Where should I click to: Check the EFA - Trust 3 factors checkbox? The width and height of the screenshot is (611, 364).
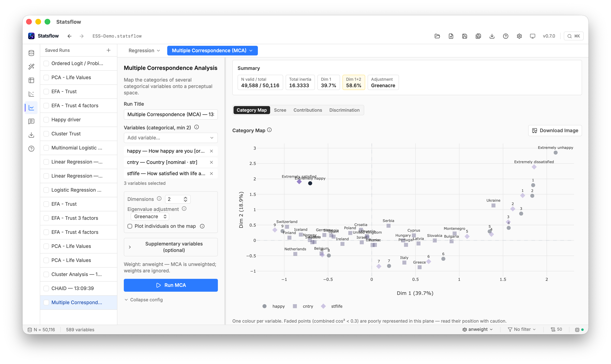pos(46,218)
